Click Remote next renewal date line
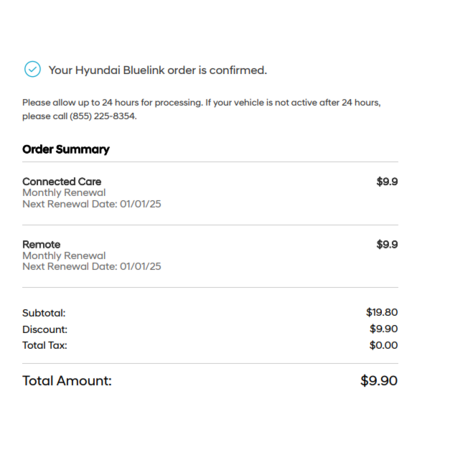 click(92, 266)
